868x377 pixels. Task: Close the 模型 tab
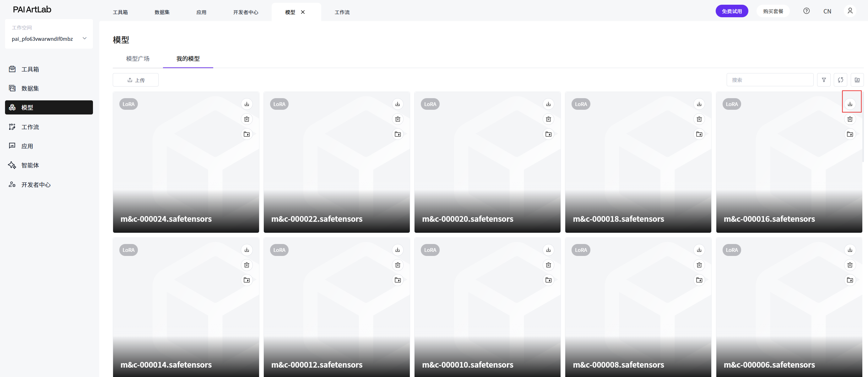tap(303, 12)
